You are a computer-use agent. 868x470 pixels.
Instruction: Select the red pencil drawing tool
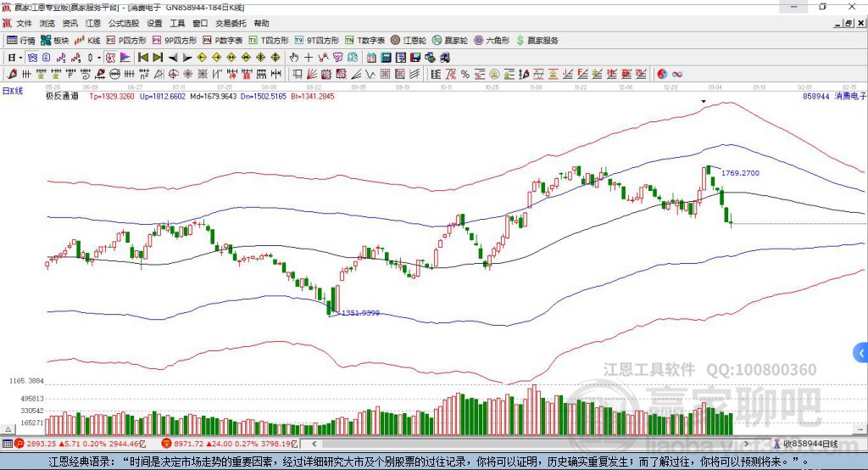tap(12, 74)
